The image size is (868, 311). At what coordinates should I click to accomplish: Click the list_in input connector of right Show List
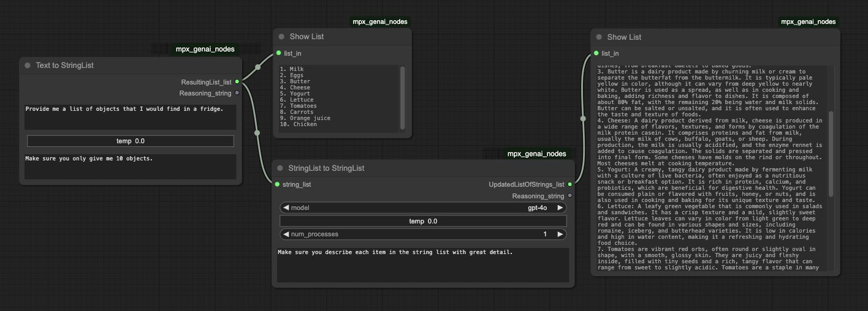[596, 53]
